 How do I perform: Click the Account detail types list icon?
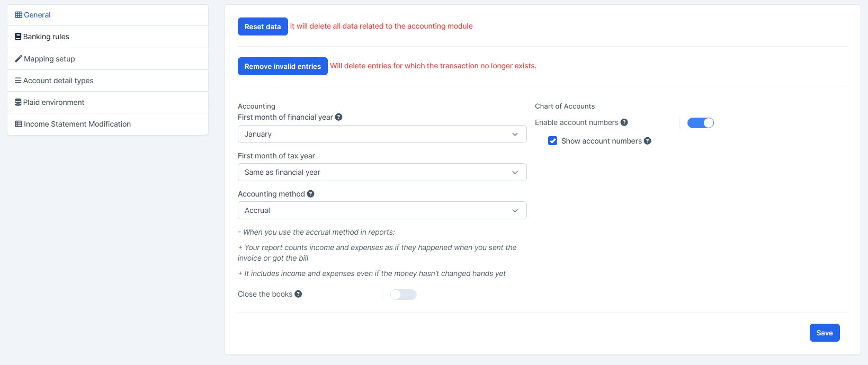(x=18, y=81)
